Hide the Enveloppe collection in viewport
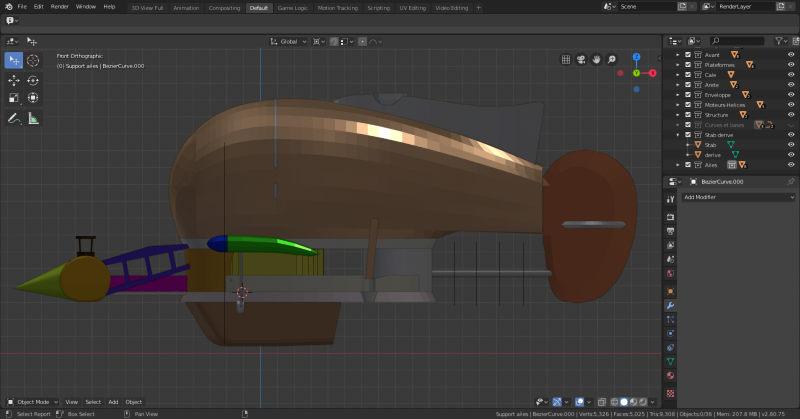This screenshot has width=800, height=419. pyautogui.click(x=791, y=95)
